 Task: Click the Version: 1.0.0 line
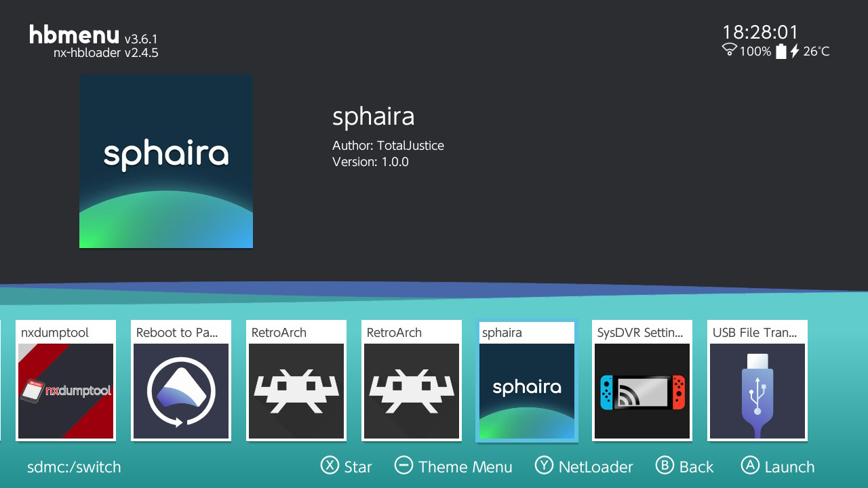370,162
